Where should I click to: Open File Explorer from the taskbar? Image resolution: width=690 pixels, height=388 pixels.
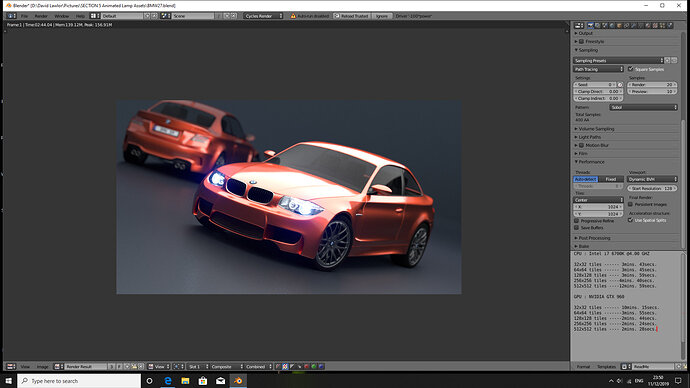tap(185, 381)
